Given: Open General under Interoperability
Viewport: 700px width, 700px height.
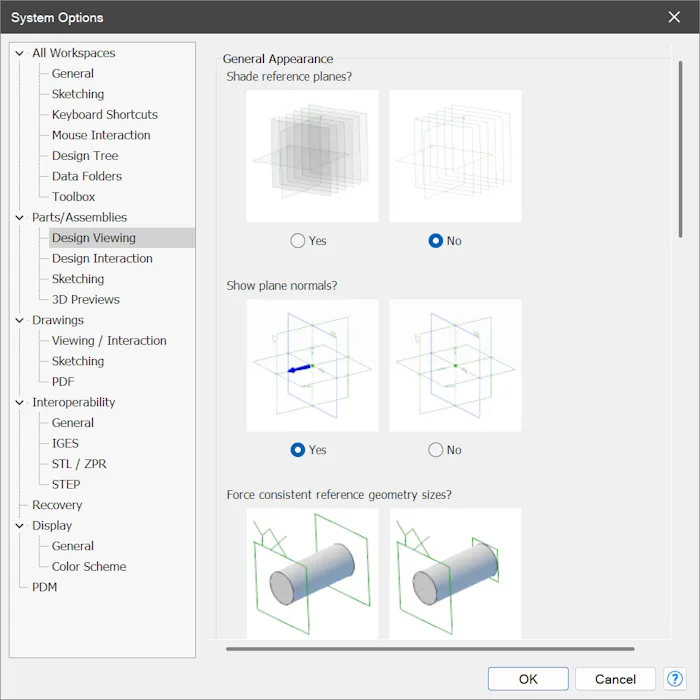Looking at the screenshot, I should [x=73, y=422].
